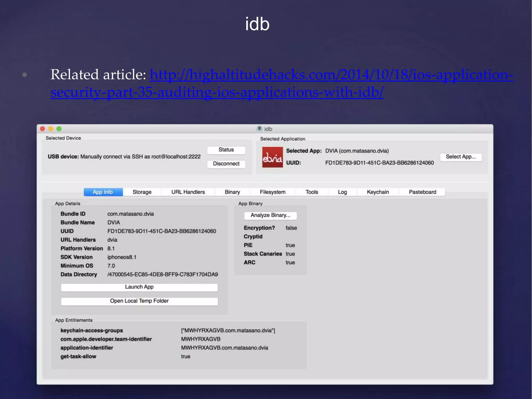Click the Bundle ID value com.matasano.dvia
Screen dimensions: 532x399
(x=131, y=214)
